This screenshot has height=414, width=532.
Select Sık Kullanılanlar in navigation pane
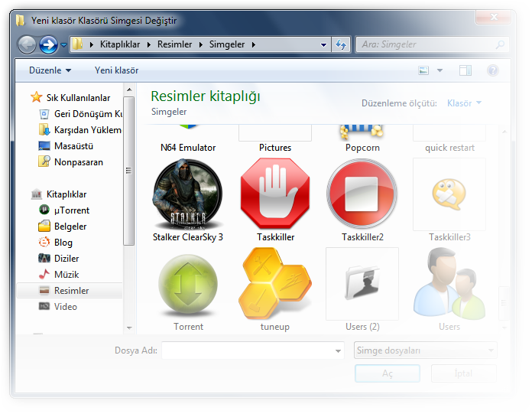(70, 98)
